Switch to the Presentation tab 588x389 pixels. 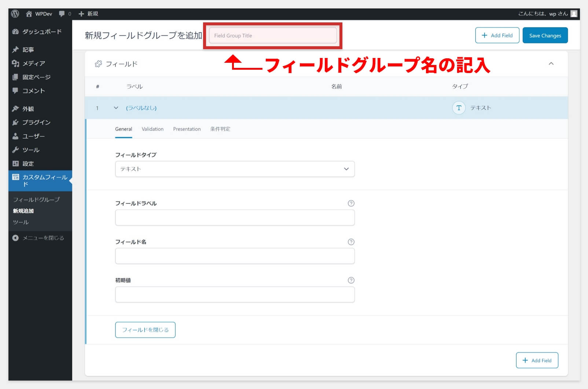point(187,129)
